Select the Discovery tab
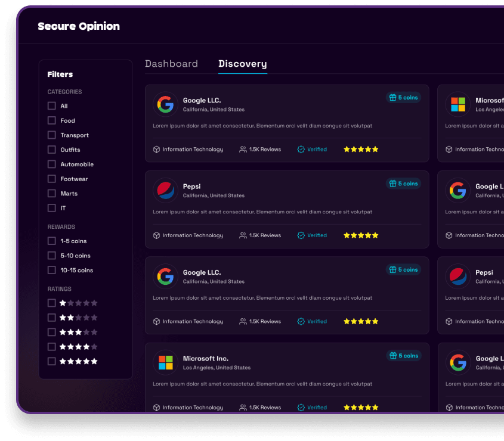 (x=243, y=64)
